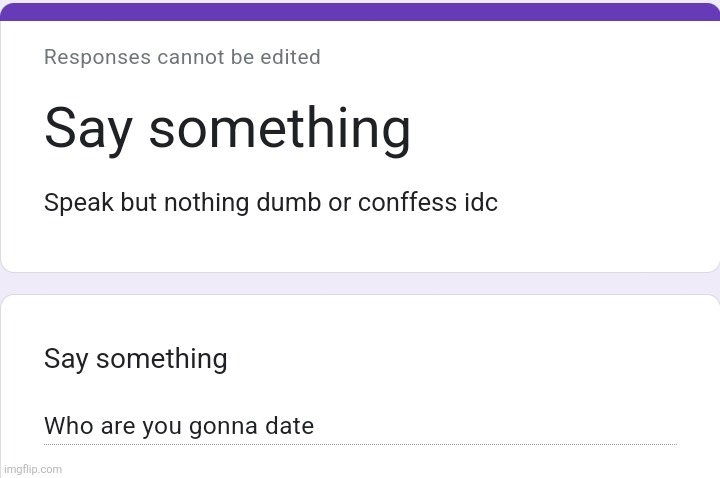
Task: Click the smaller "Say something" question label
Action: [x=135, y=359]
